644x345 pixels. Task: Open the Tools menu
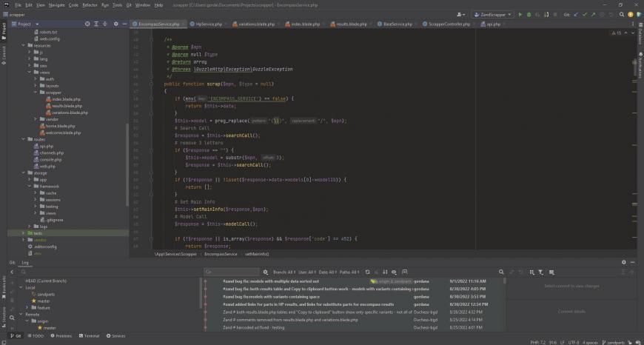pos(118,5)
